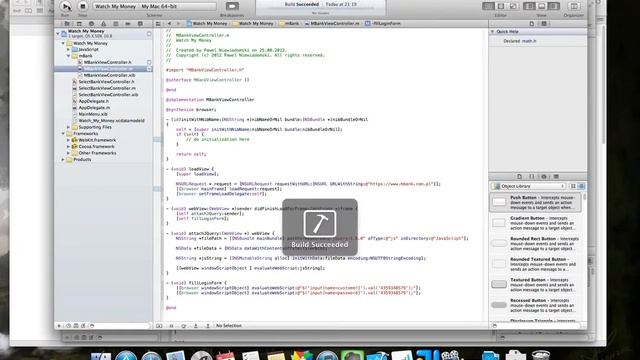The height and width of the screenshot is (360, 640).
Task: Select Gradient Button in Object Library
Action: pyautogui.click(x=535, y=223)
